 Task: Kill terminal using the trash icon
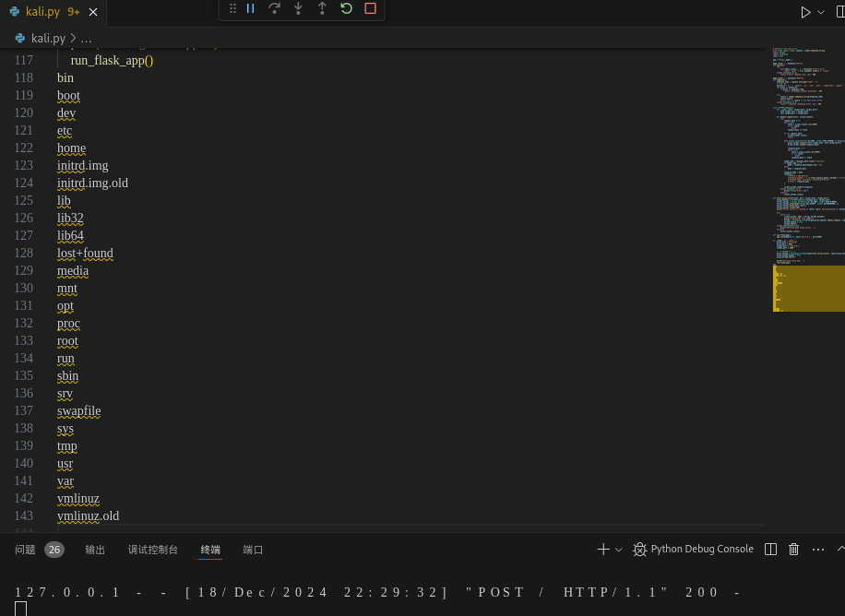tap(793, 550)
